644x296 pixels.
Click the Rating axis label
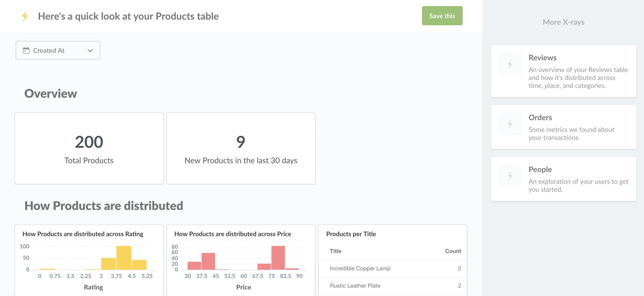point(93,287)
